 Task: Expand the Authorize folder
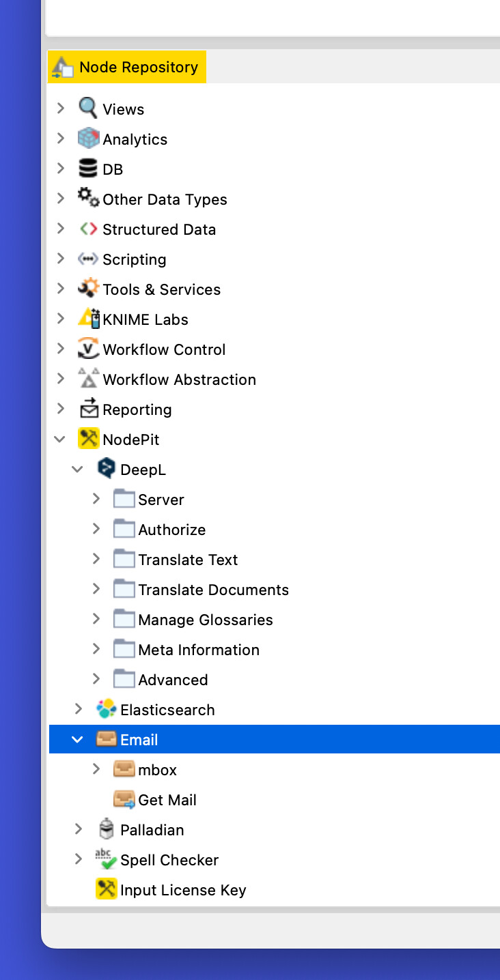click(96, 528)
